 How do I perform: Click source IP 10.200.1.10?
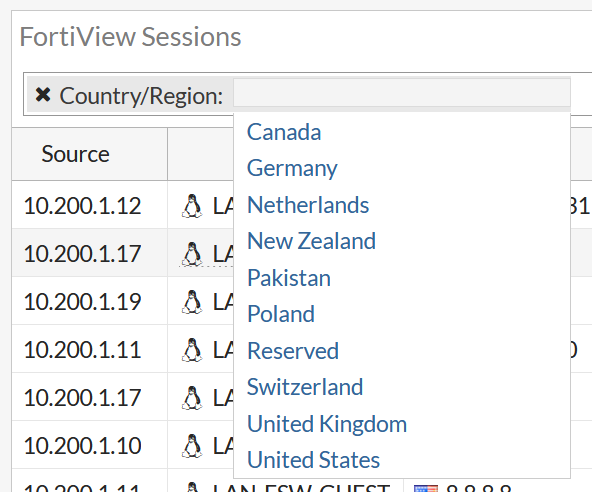point(82,446)
